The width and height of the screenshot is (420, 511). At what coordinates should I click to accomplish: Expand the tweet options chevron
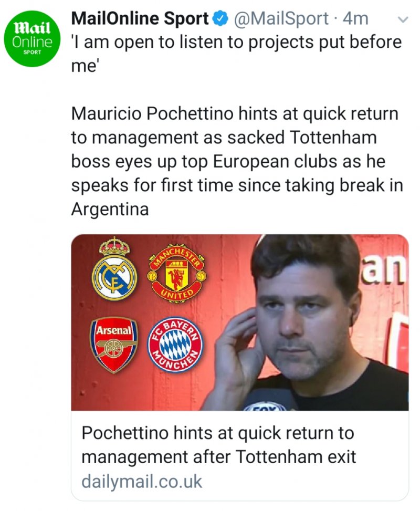click(x=403, y=19)
